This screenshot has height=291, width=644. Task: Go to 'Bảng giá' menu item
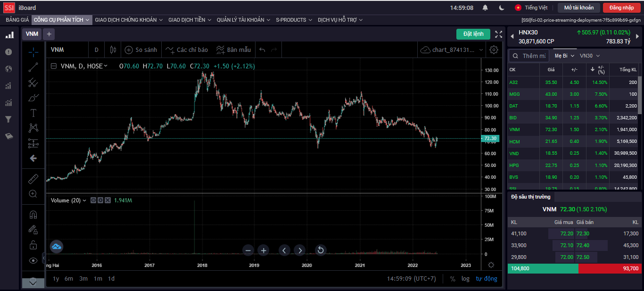[17, 20]
